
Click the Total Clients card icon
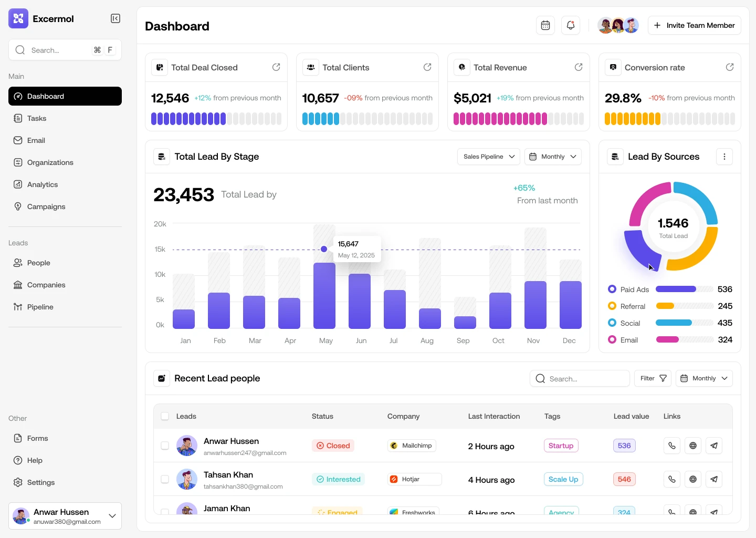[x=311, y=67]
